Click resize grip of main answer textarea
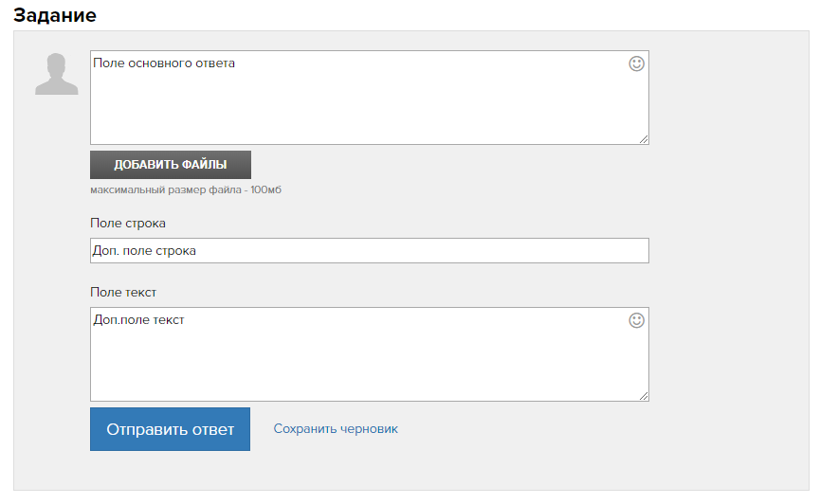Viewport: 820px width, 504px height. pos(644,139)
